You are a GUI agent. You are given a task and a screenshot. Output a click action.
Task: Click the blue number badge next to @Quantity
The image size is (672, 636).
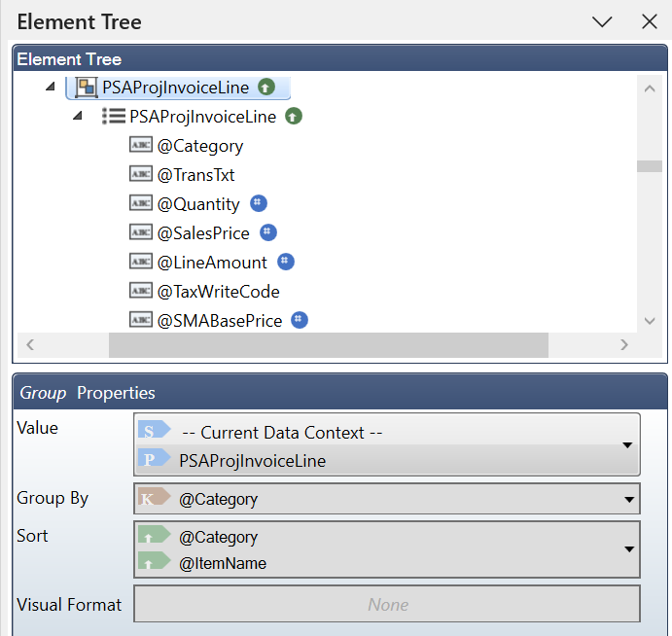coord(258,203)
